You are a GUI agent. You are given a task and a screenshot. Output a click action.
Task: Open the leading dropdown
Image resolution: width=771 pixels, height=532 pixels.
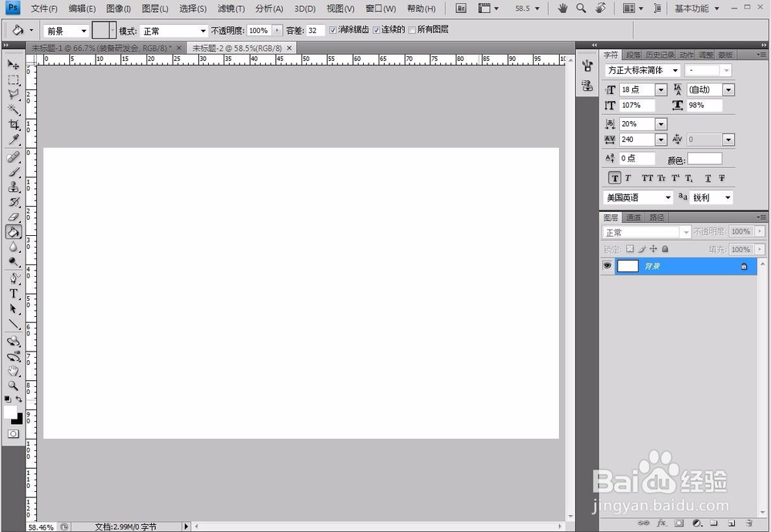[729, 89]
